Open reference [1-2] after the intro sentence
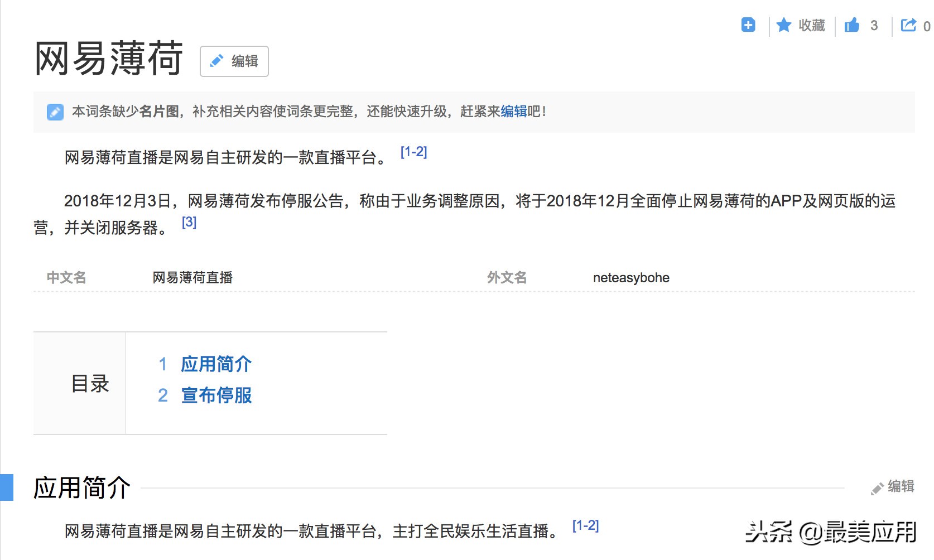The width and height of the screenshot is (934, 560). coord(413,152)
